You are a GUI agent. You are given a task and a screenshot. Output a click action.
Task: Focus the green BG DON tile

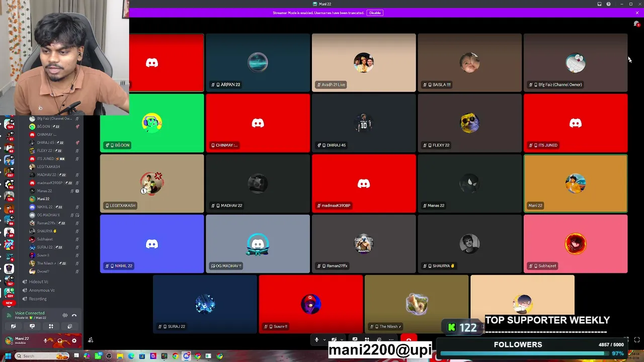152,123
